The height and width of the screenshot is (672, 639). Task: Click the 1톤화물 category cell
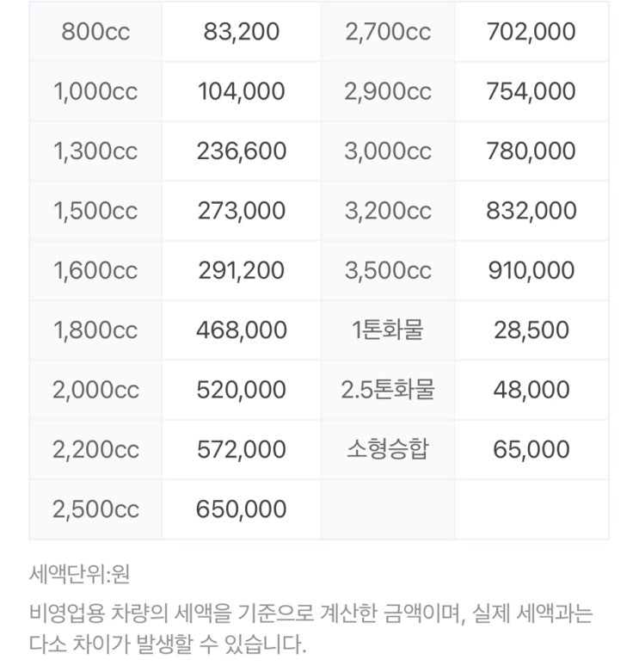(388, 330)
